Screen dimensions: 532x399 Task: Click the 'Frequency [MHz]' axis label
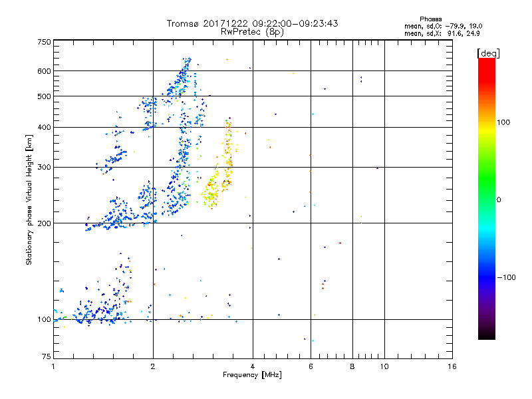[252, 375]
